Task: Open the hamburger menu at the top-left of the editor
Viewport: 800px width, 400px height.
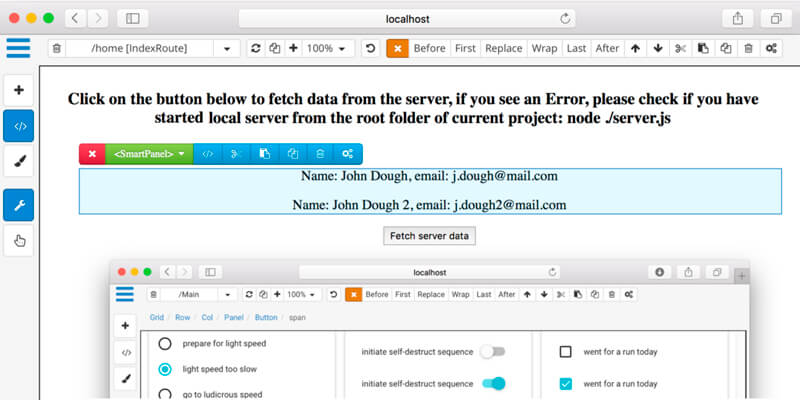Action: click(18, 47)
